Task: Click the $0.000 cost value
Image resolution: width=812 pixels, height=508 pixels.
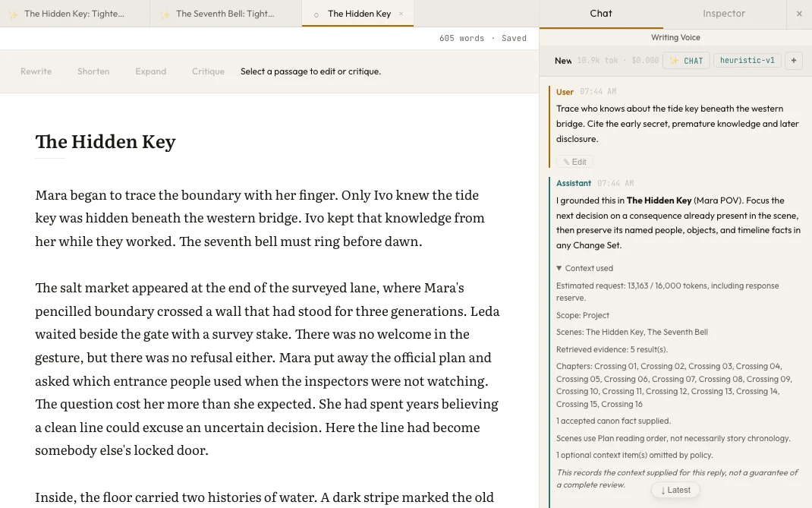Action: (645, 61)
